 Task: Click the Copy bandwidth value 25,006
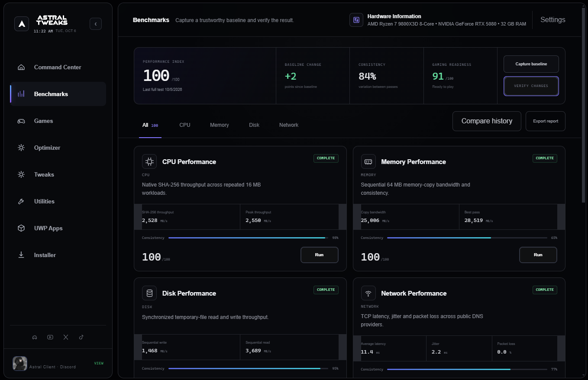[x=370, y=220]
